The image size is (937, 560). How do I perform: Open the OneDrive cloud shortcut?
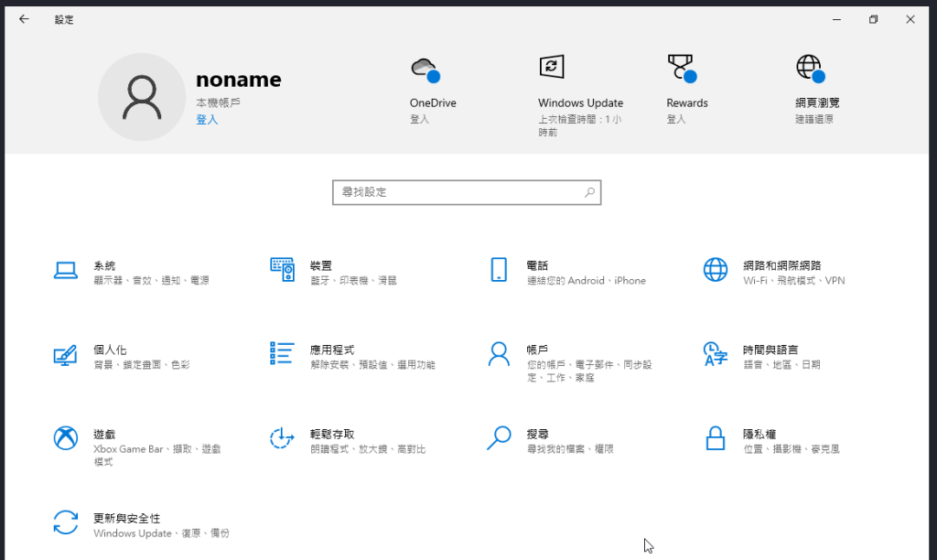point(425,70)
